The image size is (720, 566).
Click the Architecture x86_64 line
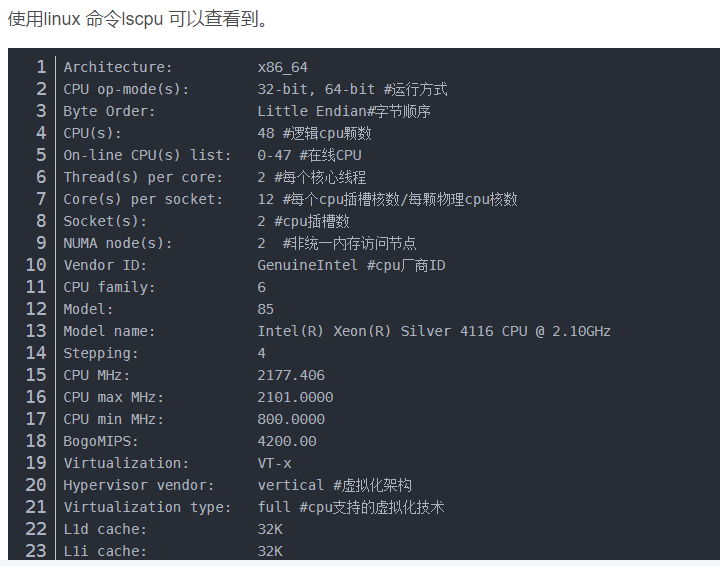(x=186, y=67)
